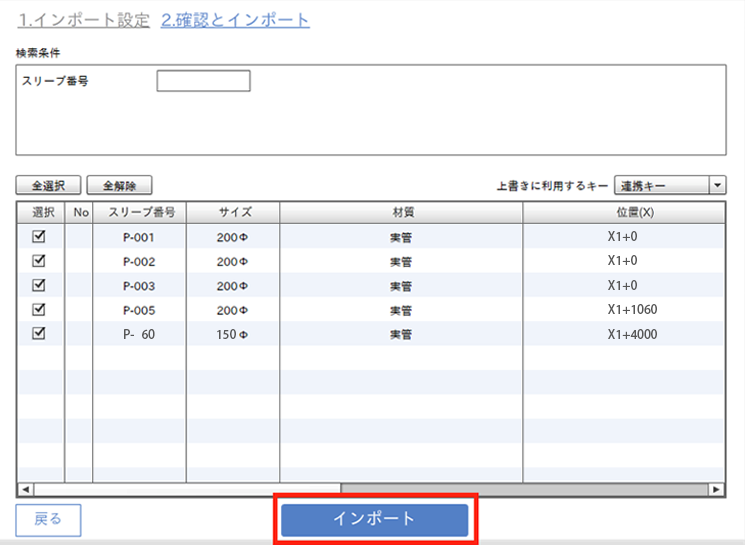
Task: Click the 戻る back button
Action: [x=48, y=519]
